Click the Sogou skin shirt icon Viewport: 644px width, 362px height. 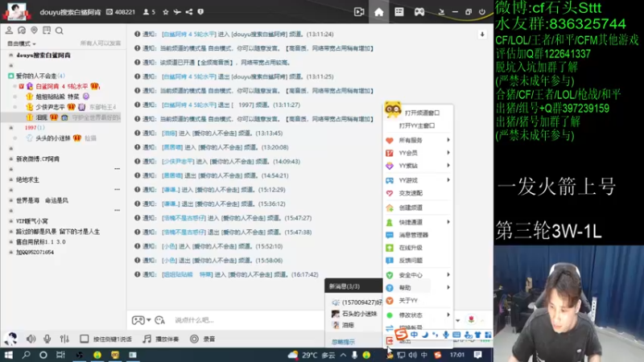(x=477, y=335)
